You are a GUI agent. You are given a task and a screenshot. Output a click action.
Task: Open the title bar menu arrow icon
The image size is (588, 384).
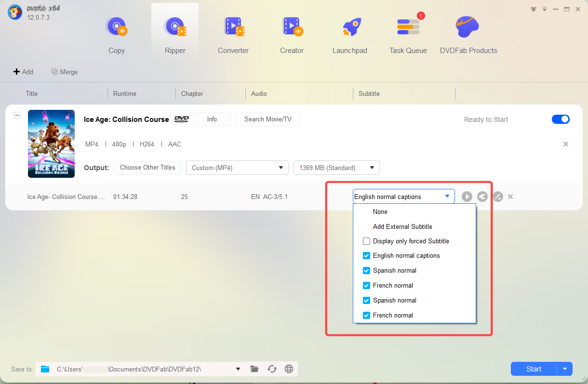click(544, 9)
